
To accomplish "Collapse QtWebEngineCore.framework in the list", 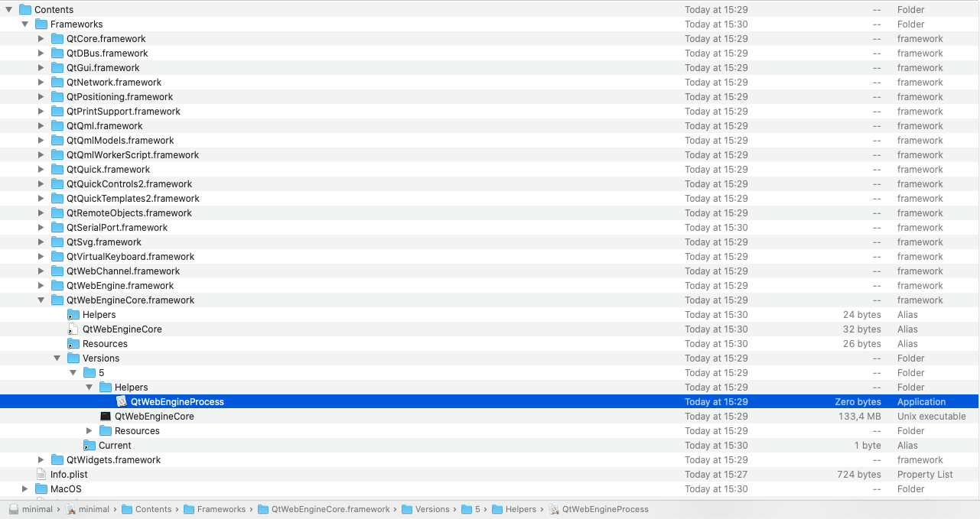I will click(41, 300).
